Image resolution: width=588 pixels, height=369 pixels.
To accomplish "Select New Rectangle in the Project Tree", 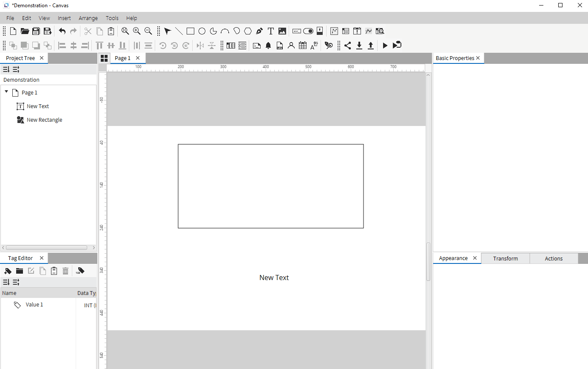I will pyautogui.click(x=44, y=120).
